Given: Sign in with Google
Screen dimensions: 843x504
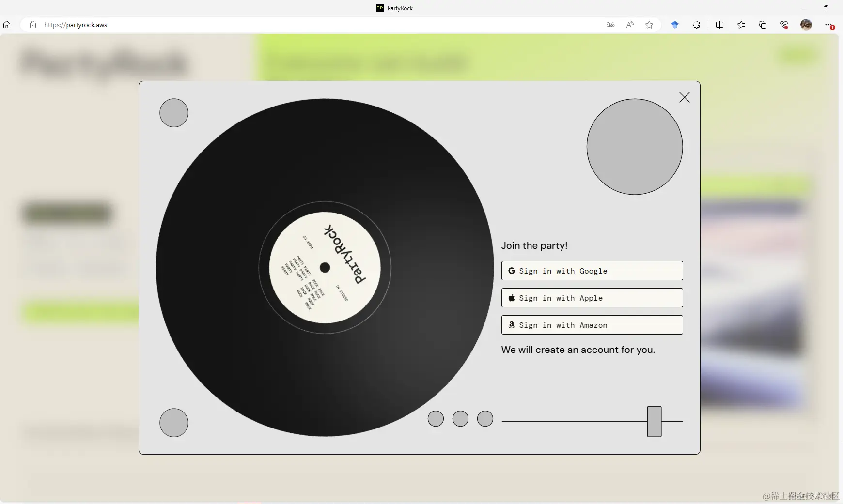Looking at the screenshot, I should tap(592, 271).
